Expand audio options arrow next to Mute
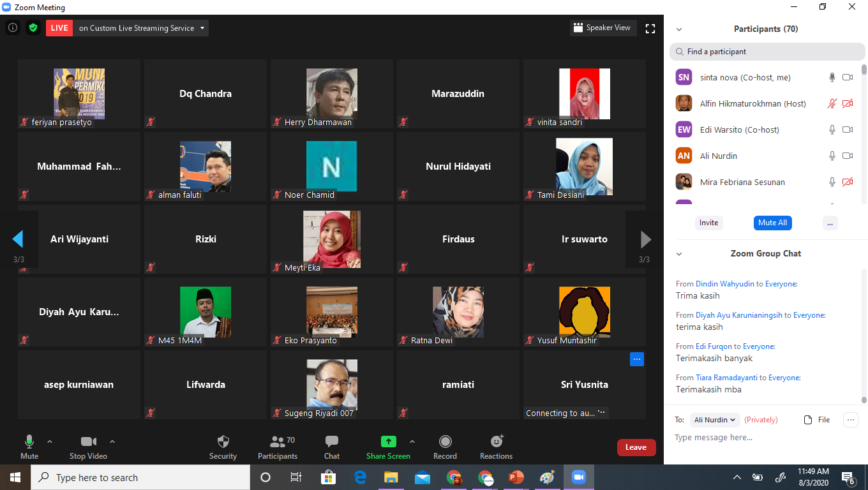 pos(50,442)
